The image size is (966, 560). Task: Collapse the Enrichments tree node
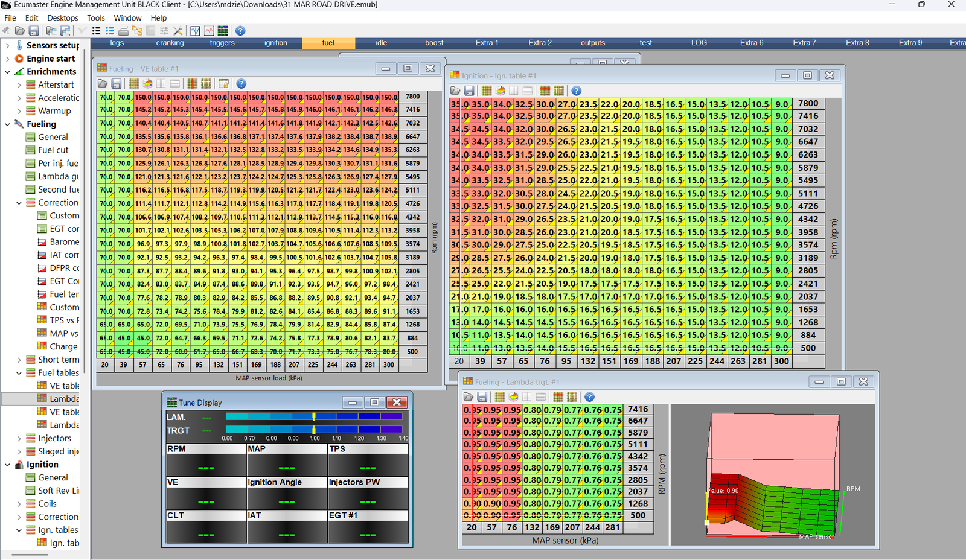click(7, 72)
